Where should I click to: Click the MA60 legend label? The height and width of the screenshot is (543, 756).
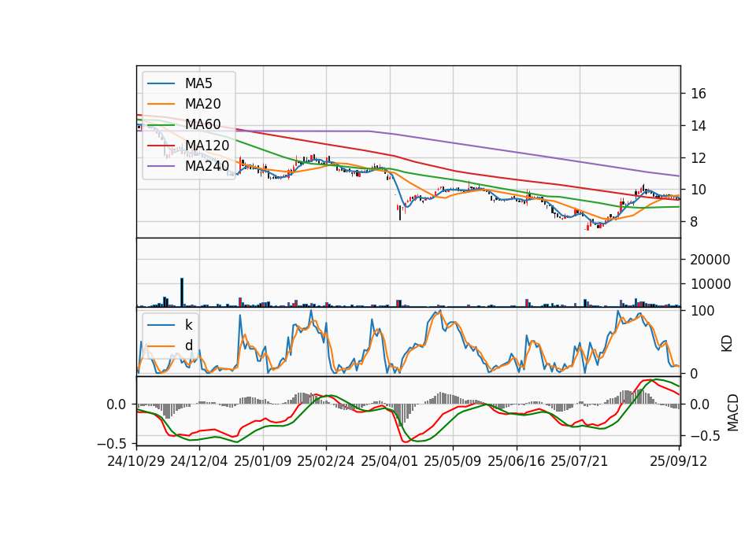[203, 125]
